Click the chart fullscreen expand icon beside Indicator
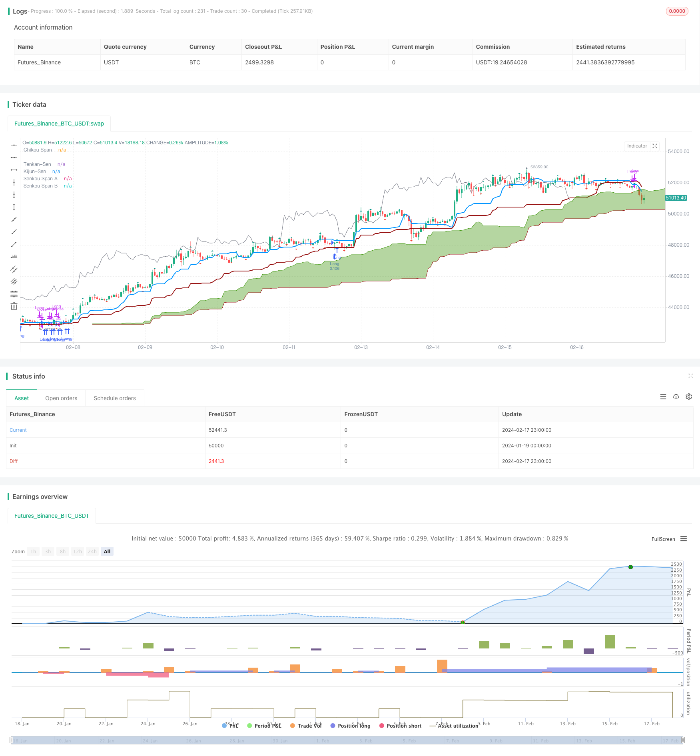This screenshot has width=700, height=756. pyautogui.click(x=655, y=146)
